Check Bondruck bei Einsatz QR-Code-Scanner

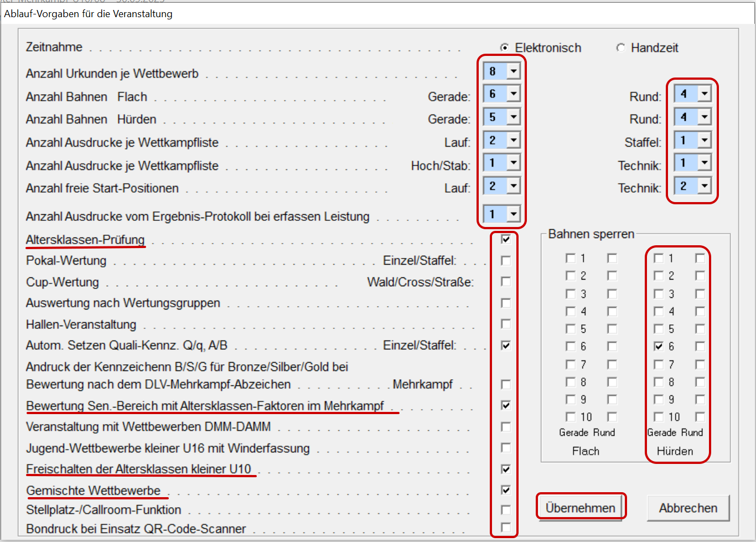coord(506,528)
